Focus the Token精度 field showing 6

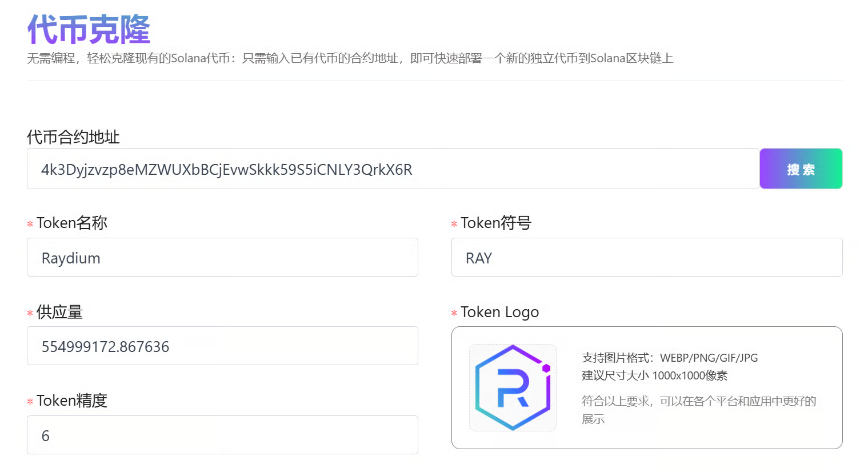[222, 435]
